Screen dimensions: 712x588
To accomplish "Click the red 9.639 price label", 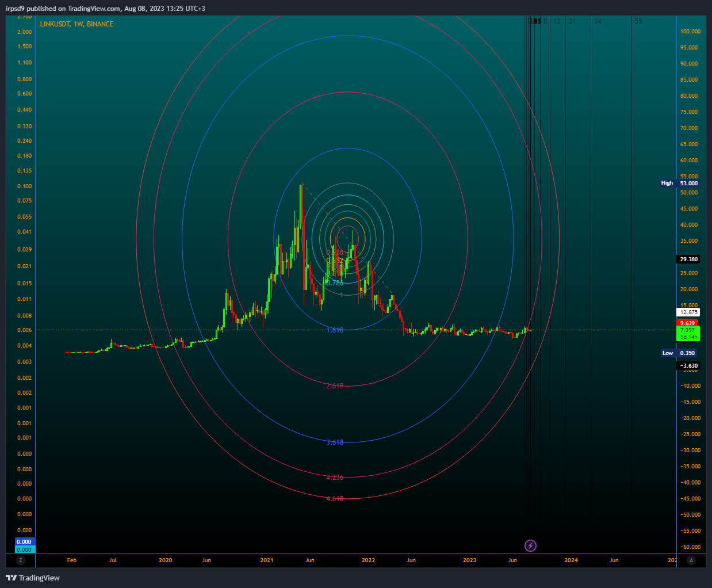I will [x=687, y=323].
